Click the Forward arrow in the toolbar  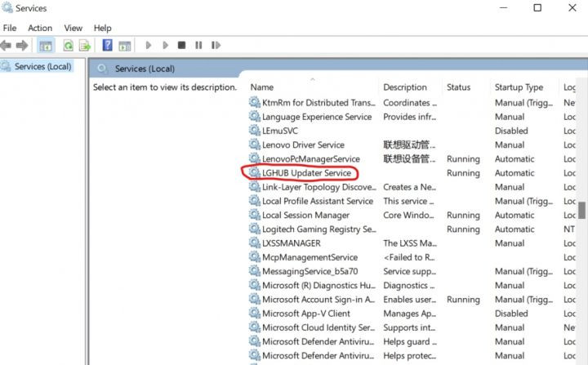point(22,46)
